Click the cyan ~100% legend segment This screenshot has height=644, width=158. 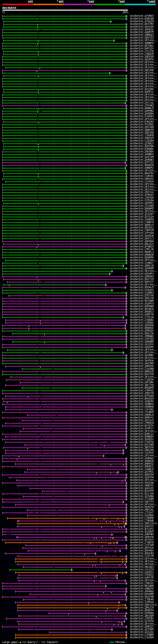[140, 4]
